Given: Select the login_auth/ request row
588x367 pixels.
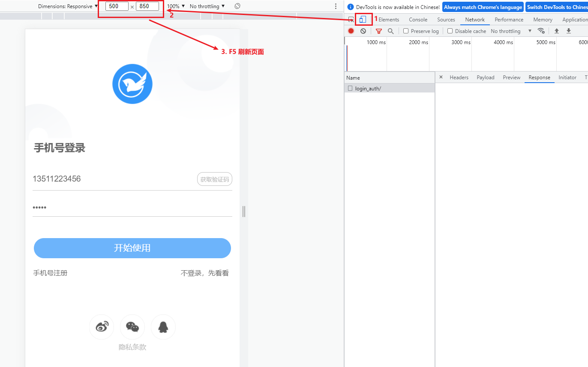Looking at the screenshot, I should [390, 88].
